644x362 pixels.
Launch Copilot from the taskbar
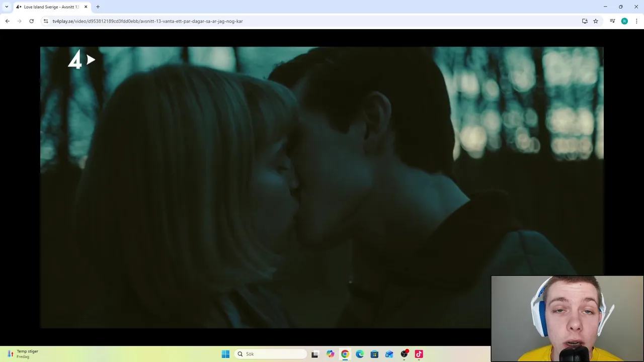[x=330, y=354]
